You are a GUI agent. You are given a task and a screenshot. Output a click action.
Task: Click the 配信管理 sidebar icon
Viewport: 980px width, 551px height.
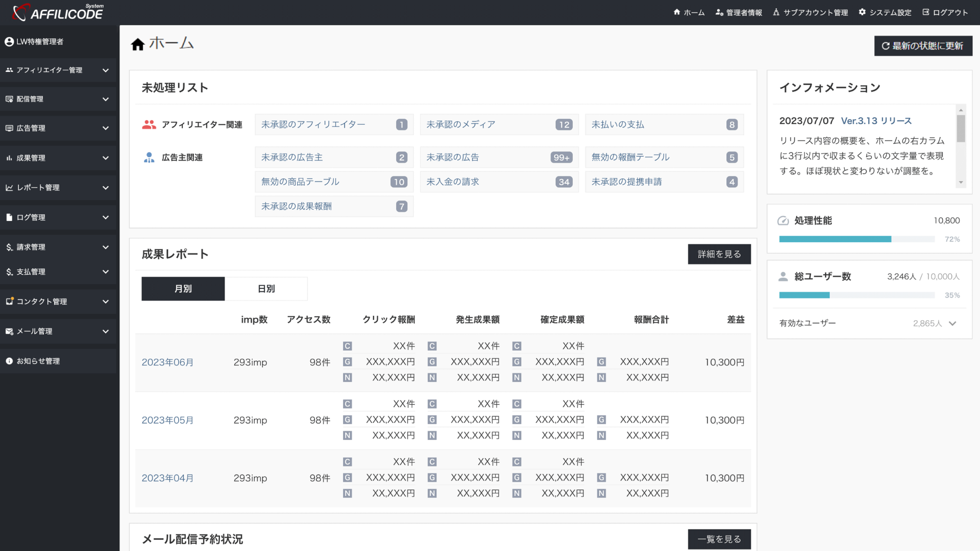[9, 99]
